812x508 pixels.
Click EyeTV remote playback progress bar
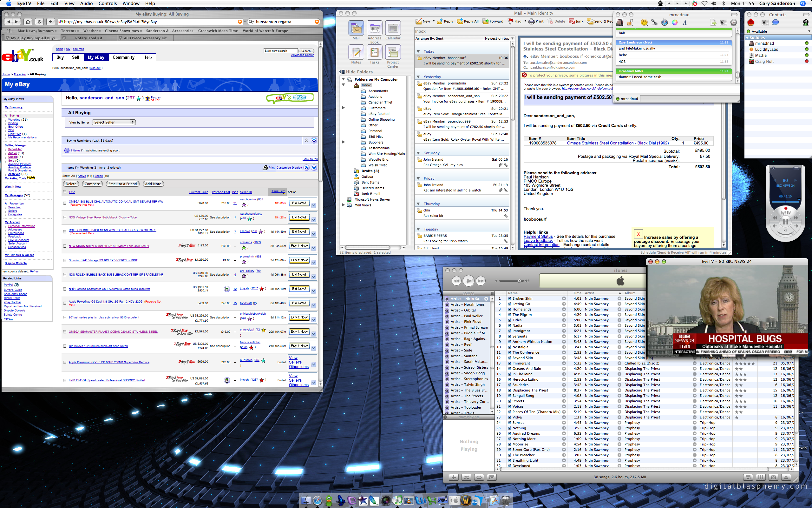coord(785,201)
